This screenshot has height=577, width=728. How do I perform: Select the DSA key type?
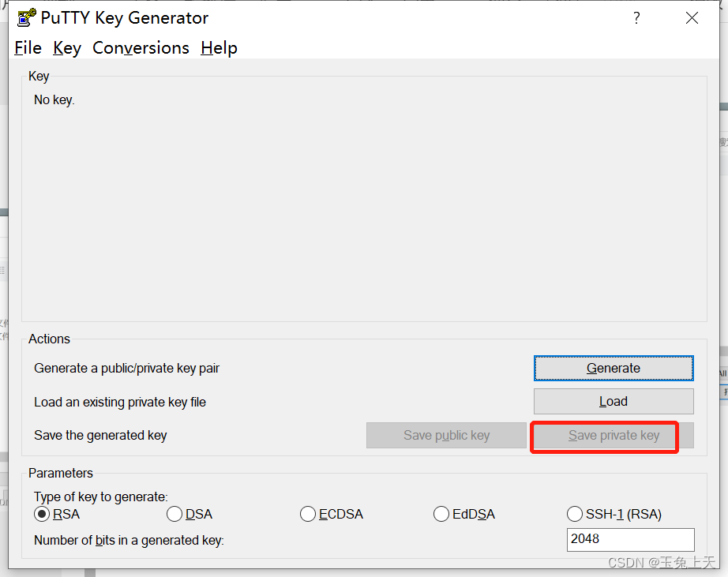[174, 514]
